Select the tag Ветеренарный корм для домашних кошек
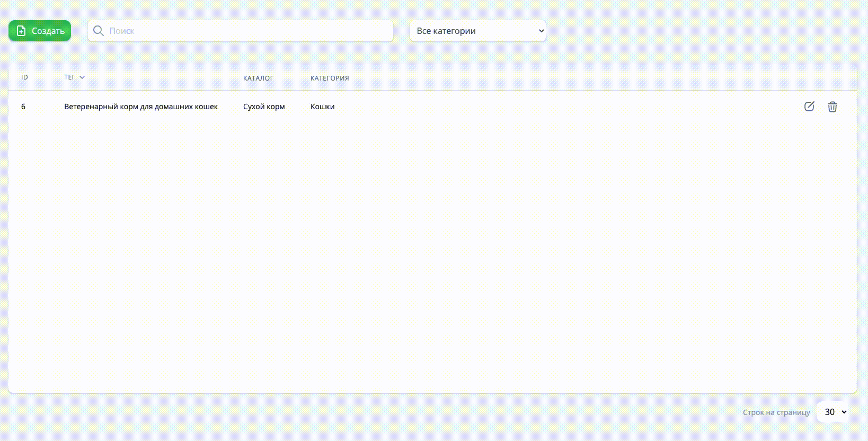Screen dimensions: 868x441 (141, 107)
